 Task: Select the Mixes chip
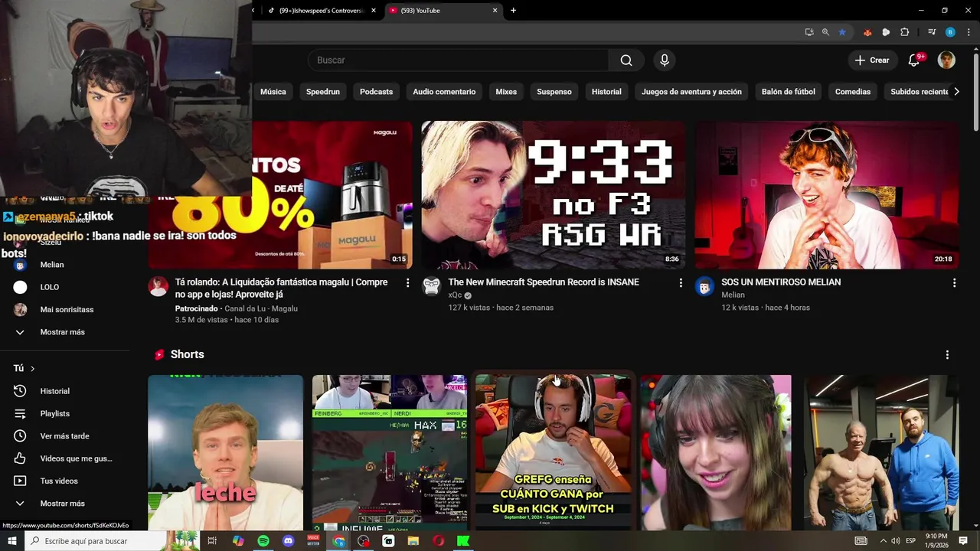(506, 92)
